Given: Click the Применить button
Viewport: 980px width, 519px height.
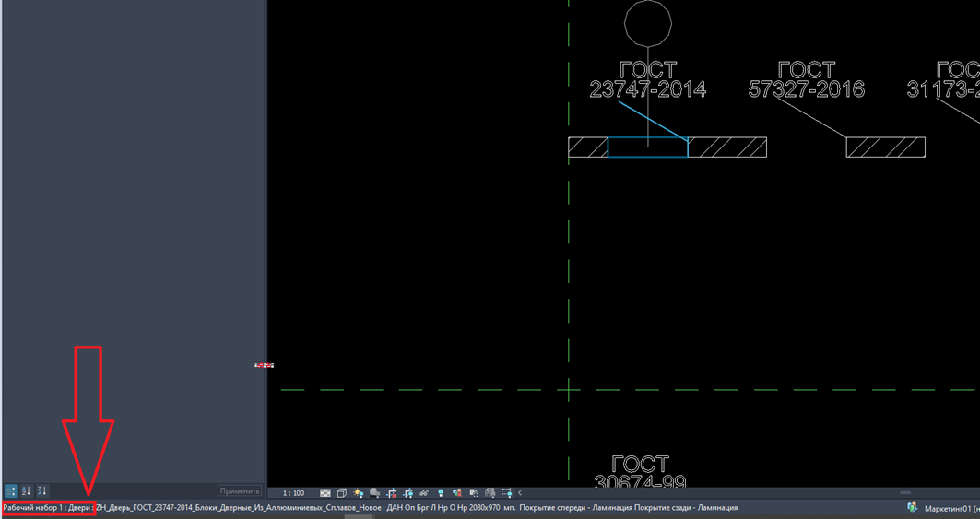Looking at the screenshot, I should pos(240,491).
